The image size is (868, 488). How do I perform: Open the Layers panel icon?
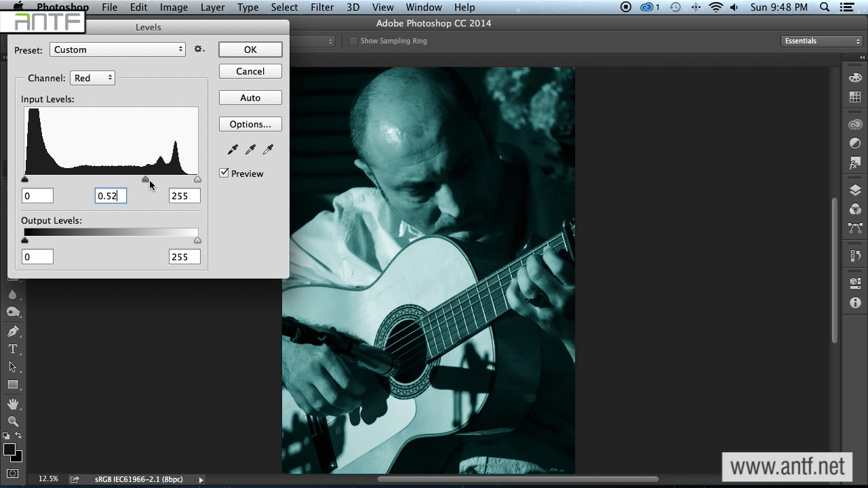(855, 190)
